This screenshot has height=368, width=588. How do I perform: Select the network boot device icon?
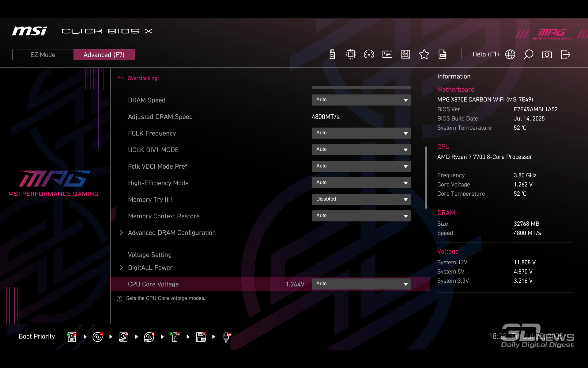(x=227, y=337)
